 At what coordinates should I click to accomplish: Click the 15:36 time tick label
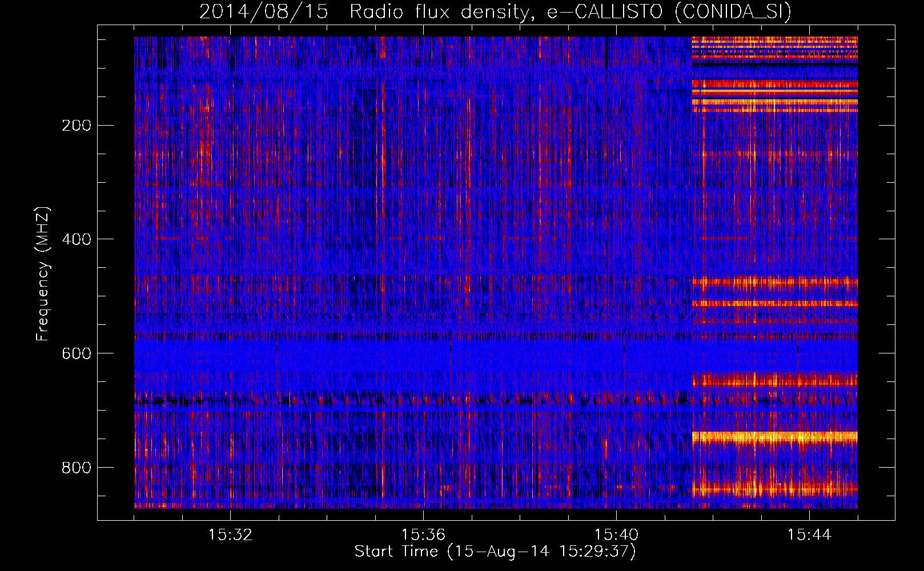[423, 535]
